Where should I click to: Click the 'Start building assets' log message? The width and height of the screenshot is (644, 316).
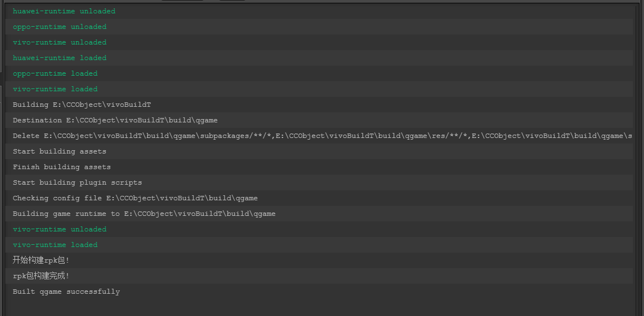point(60,151)
